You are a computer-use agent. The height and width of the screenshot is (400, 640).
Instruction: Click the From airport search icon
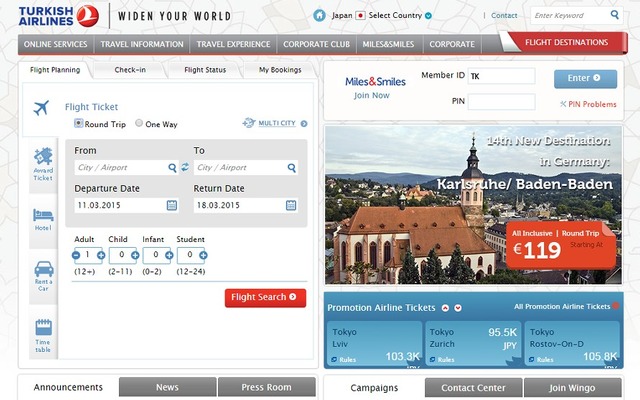coord(172,167)
